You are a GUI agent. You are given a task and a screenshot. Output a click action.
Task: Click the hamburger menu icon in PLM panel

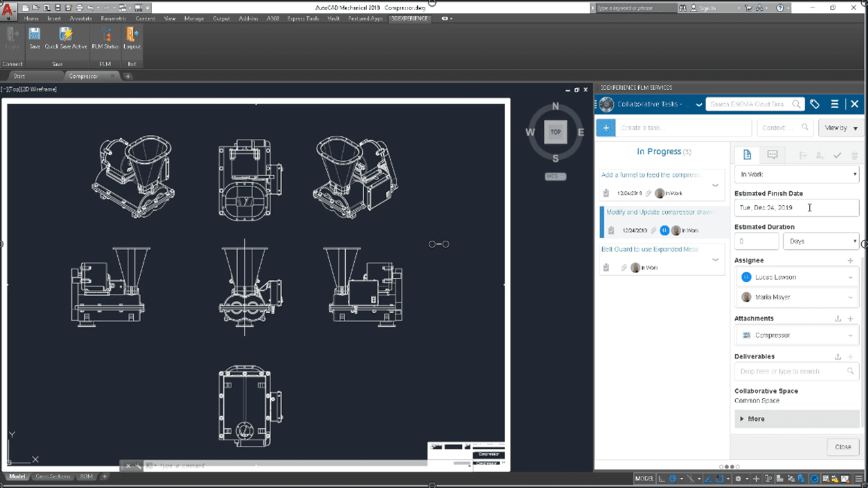pos(835,104)
